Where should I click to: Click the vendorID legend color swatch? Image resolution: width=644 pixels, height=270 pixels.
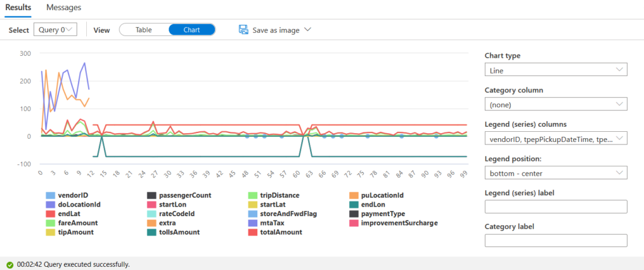pyautogui.click(x=50, y=195)
